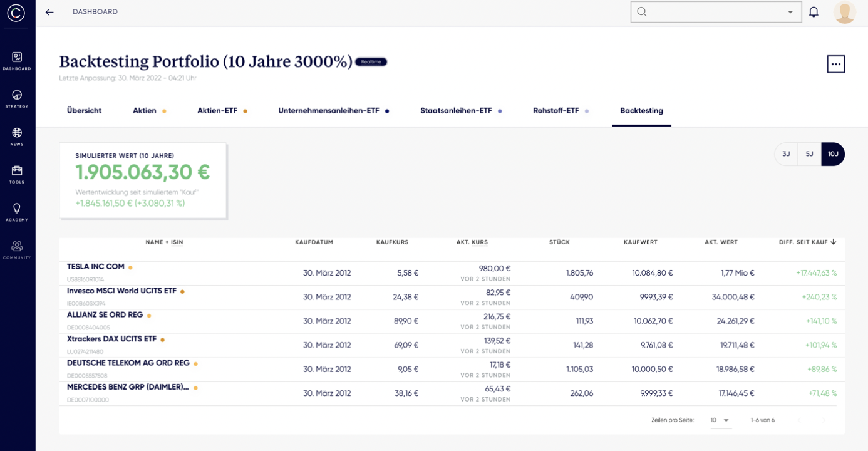This screenshot has height=451, width=868.
Task: Click Tesla's 1,77 Mio € current value
Action: click(737, 273)
